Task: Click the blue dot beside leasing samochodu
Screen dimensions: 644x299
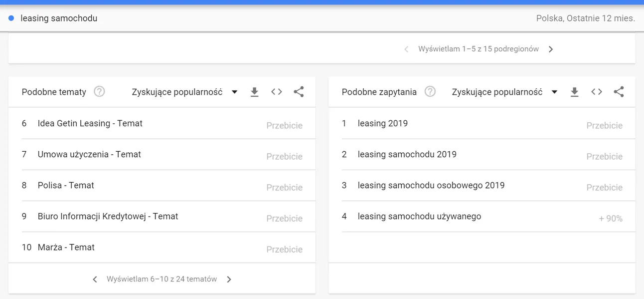Action: click(11, 18)
